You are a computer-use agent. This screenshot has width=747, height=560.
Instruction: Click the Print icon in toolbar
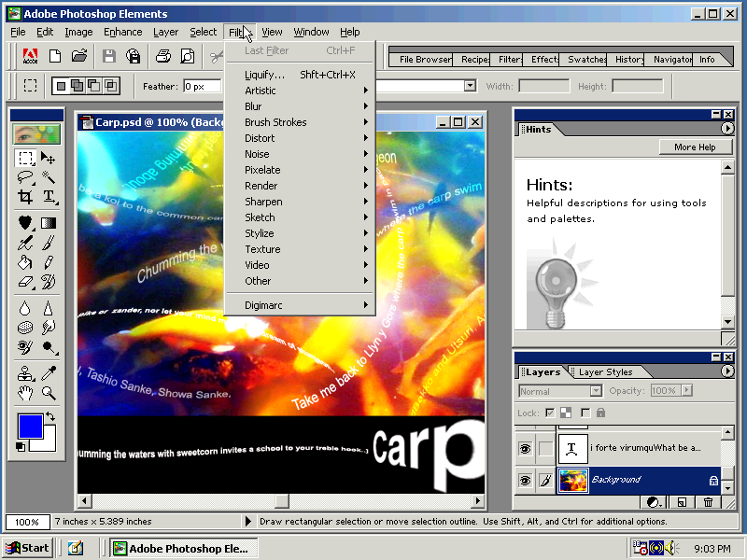[x=163, y=56]
